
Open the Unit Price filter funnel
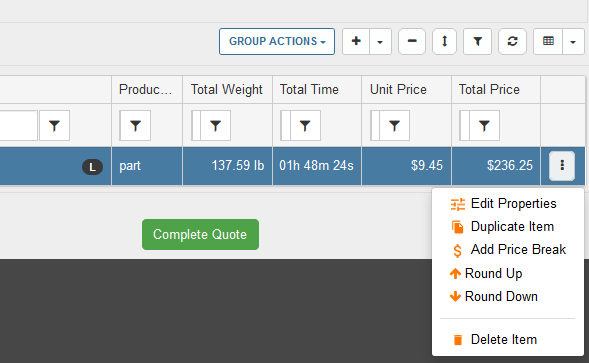[x=394, y=126]
